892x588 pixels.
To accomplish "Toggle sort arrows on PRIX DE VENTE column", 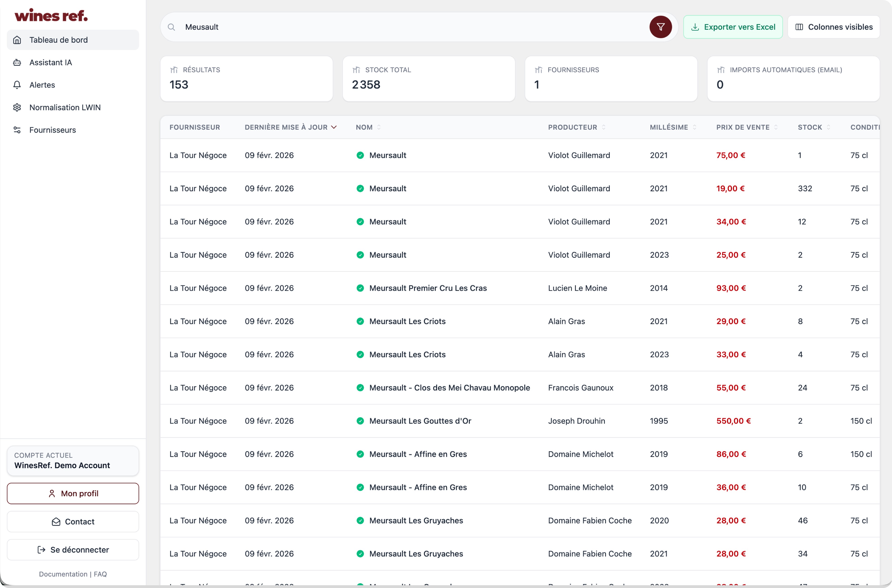I will [x=776, y=127].
